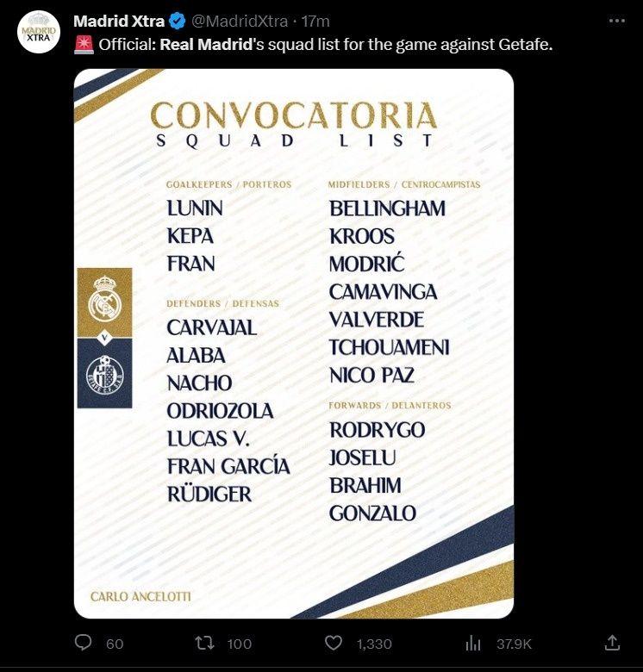Viewport: 643px width, 672px height.
Task: Open the image at the CONVOCATORIA heading
Action: pos(293,116)
